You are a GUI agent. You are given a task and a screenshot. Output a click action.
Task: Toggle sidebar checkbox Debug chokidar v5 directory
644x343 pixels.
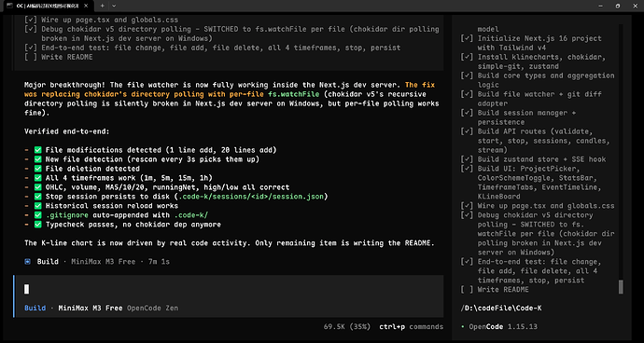[x=467, y=215]
